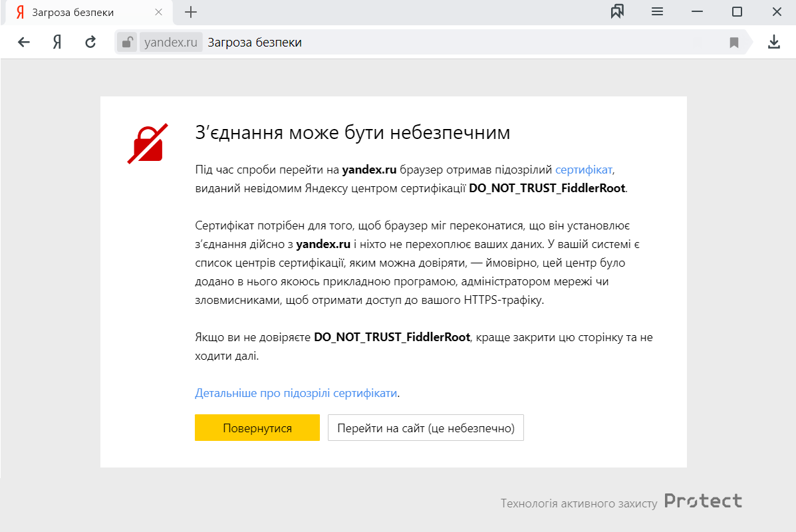The image size is (796, 532).
Task: Click 'Перейти на сайт (це небезпечно)'
Action: pos(426,428)
